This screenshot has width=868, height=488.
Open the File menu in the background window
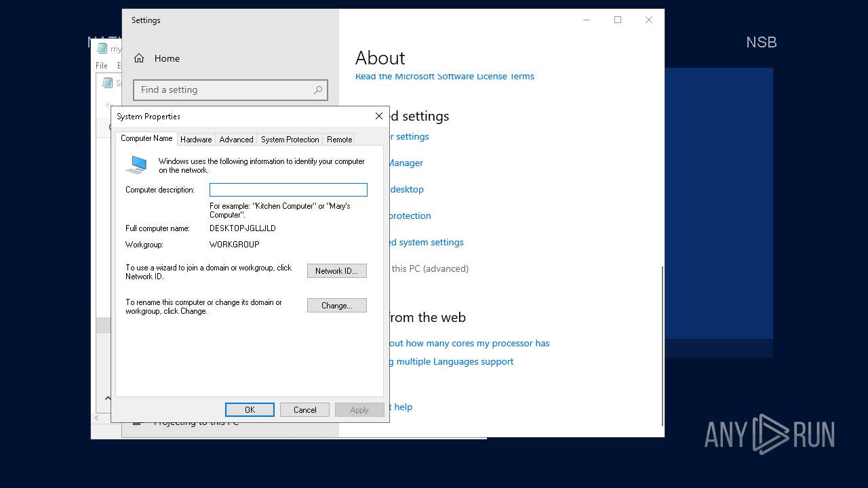click(x=102, y=65)
